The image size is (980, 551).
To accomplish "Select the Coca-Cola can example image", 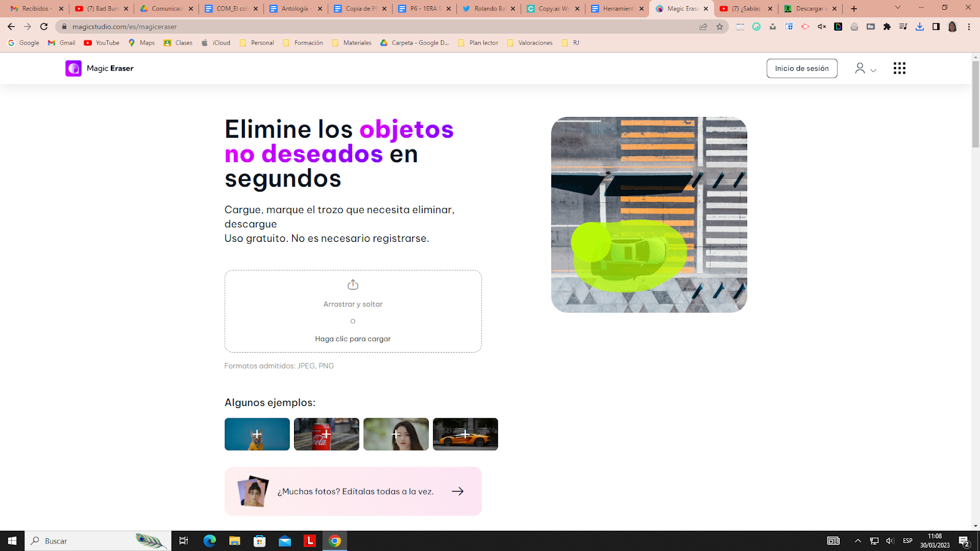I will point(326,434).
